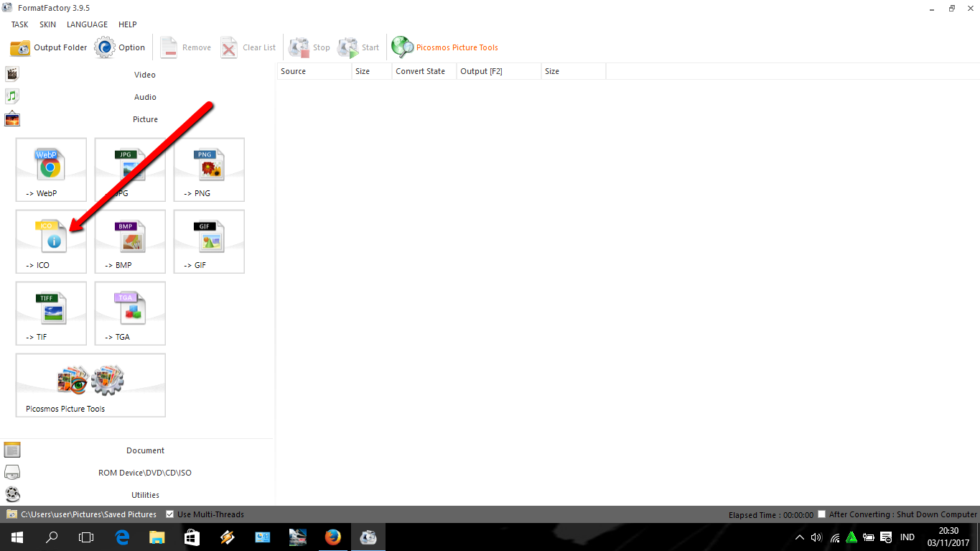The width and height of the screenshot is (980, 551).
Task: Select the GIF converter
Action: [208, 241]
